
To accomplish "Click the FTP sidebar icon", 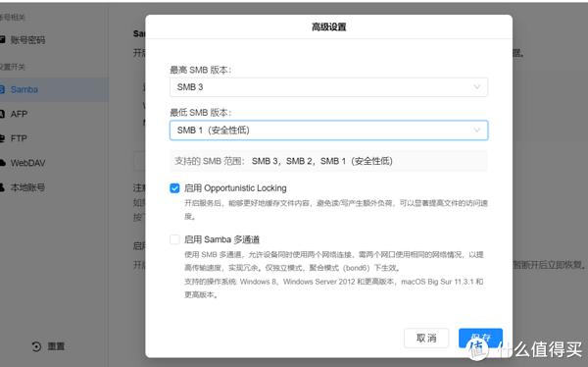I will [x=2, y=138].
